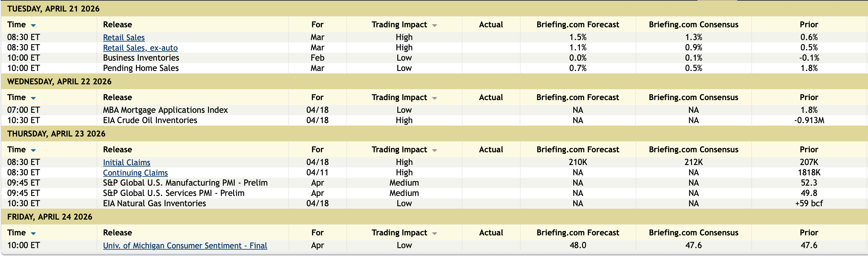Click the EIA Crude Oil Inventories release name

pyautogui.click(x=150, y=120)
